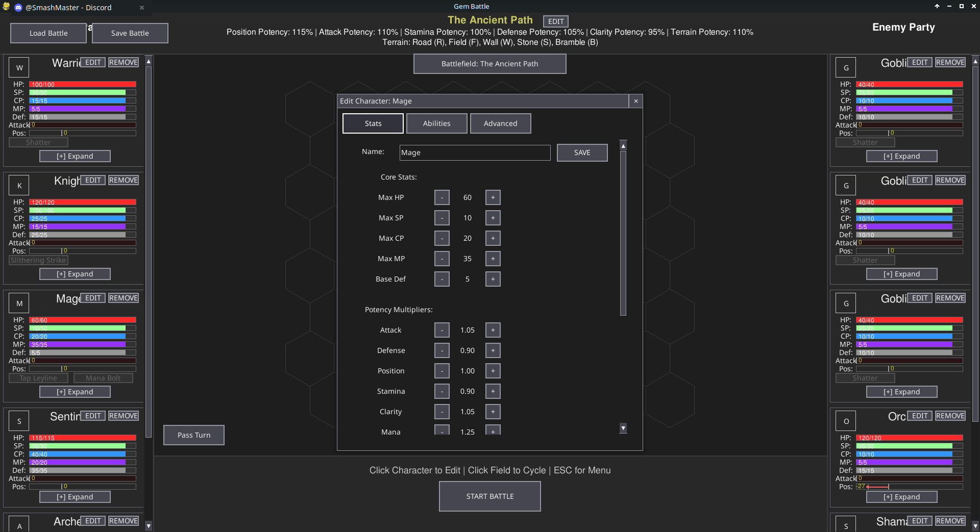Expand the Mage's character panel
980x532 pixels.
(75, 391)
